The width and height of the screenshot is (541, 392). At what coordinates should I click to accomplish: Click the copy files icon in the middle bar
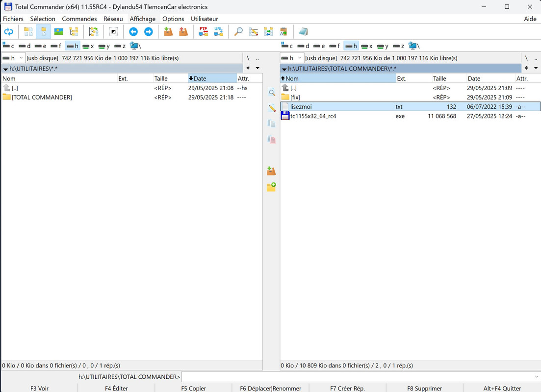272,123
